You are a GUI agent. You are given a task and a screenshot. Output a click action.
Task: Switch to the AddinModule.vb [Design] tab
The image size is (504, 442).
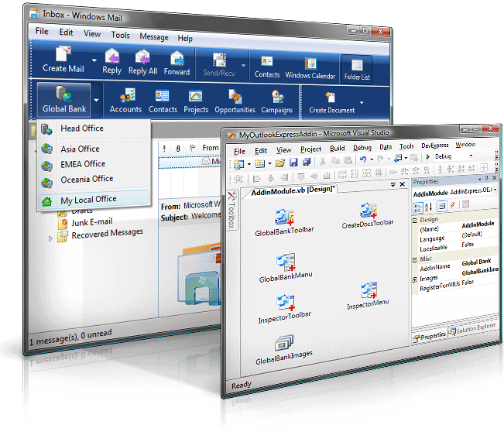(293, 190)
